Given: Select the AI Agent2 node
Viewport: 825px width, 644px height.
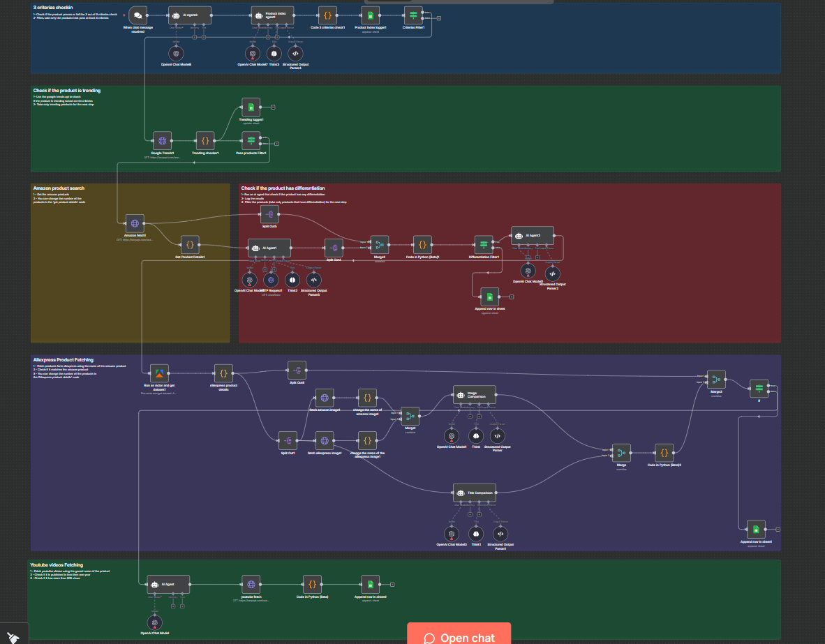Looking at the screenshot, I should tap(533, 235).
